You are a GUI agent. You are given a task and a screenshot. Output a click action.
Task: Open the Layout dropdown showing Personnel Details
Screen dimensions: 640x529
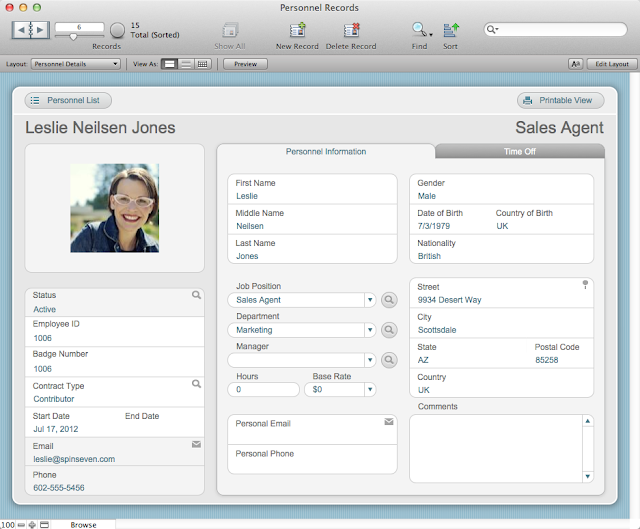[x=76, y=64]
